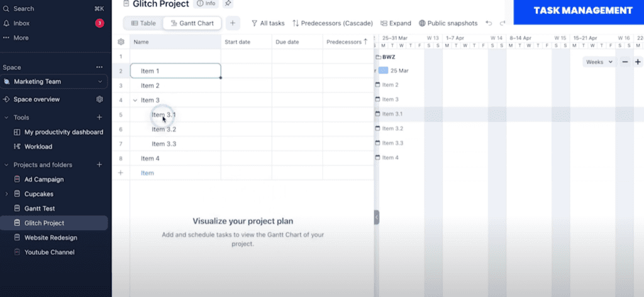644x297 pixels.
Task: Click the table column settings gear
Action: (121, 42)
